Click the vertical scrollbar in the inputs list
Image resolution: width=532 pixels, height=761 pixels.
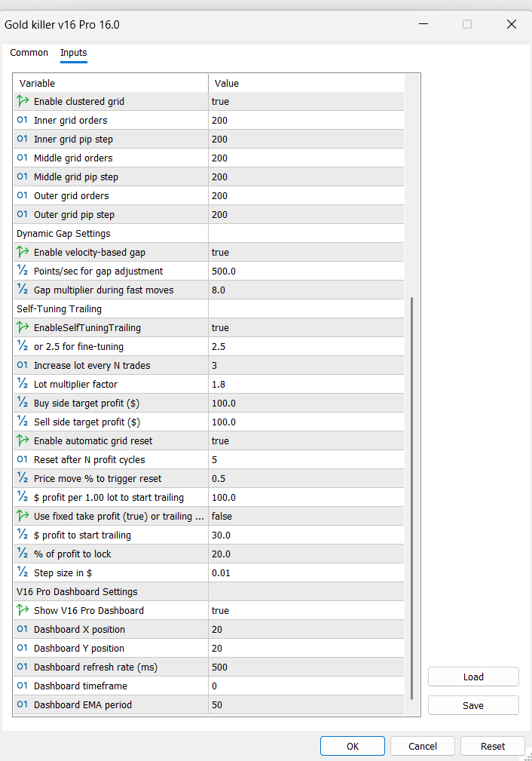click(411, 498)
